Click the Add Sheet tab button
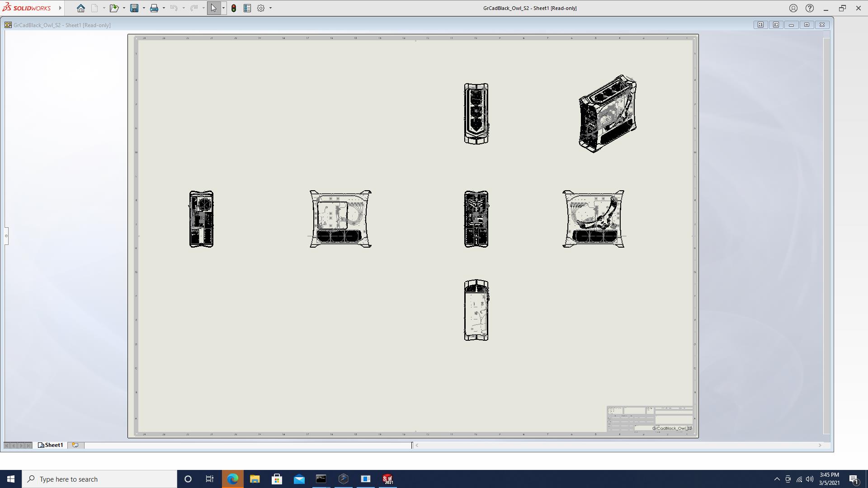The image size is (868, 488). click(x=75, y=445)
